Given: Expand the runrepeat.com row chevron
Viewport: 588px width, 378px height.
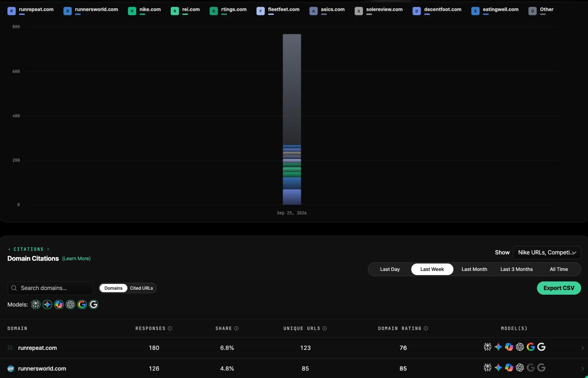Looking at the screenshot, I should [x=582, y=348].
